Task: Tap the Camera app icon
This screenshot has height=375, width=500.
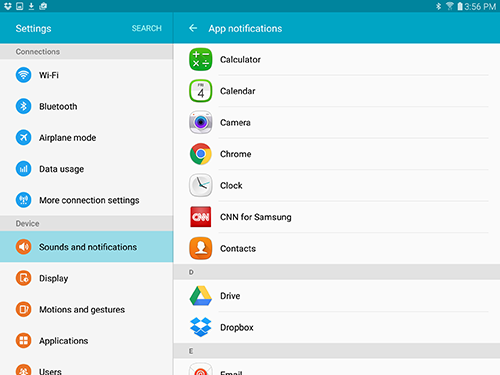Action: [x=201, y=122]
